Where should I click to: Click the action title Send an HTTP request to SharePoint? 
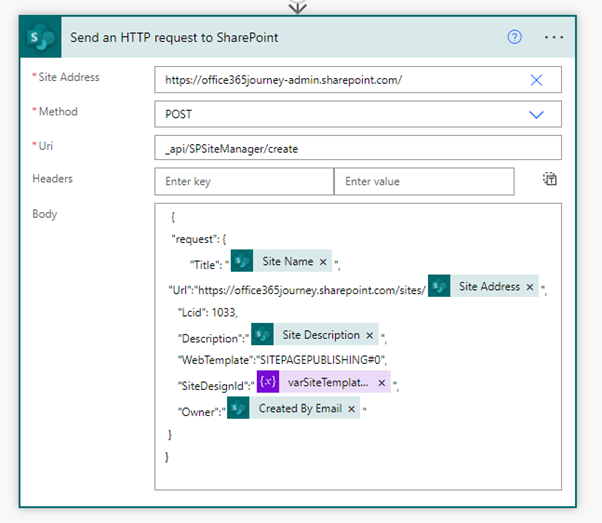pyautogui.click(x=174, y=38)
